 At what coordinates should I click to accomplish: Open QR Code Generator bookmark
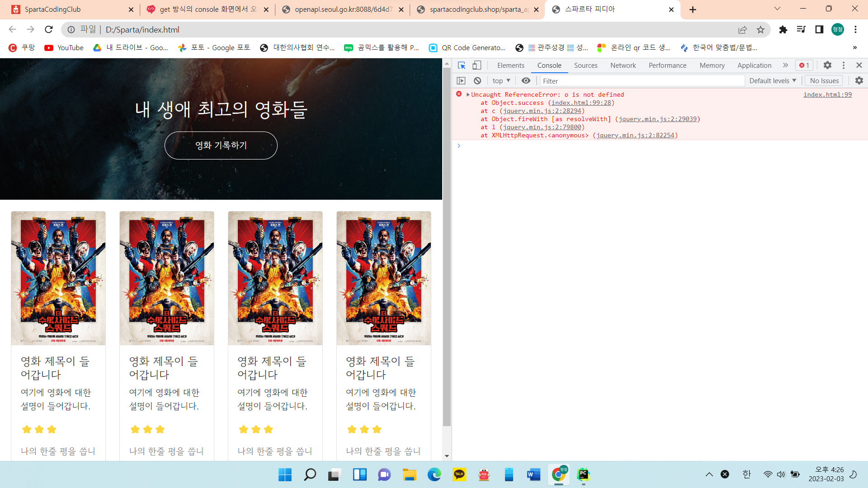pyautogui.click(x=467, y=48)
